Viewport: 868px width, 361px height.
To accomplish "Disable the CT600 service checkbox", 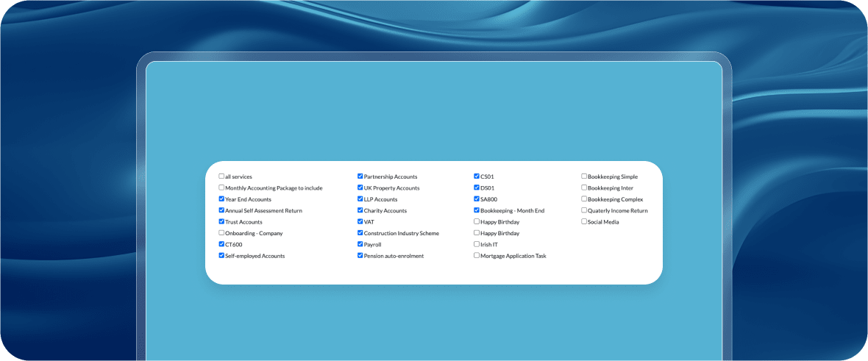I will click(x=221, y=244).
